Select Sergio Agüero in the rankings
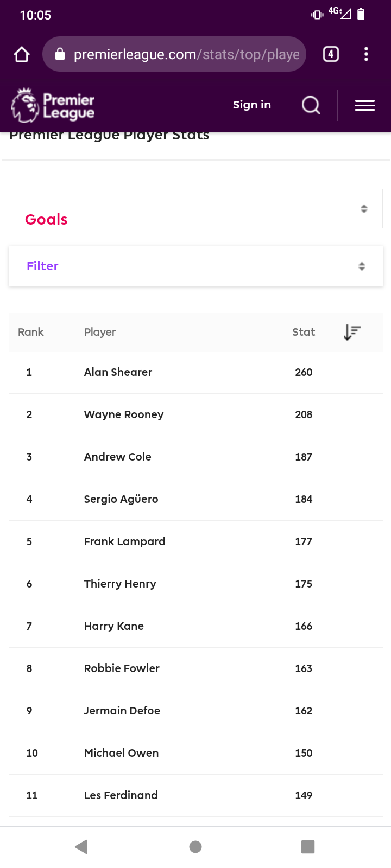 coord(121,499)
